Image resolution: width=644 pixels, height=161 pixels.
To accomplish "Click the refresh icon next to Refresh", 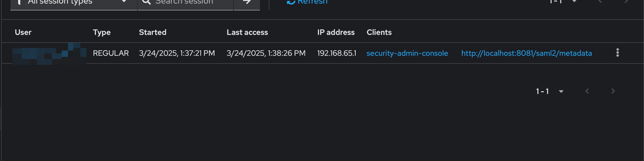I will (290, 2).
